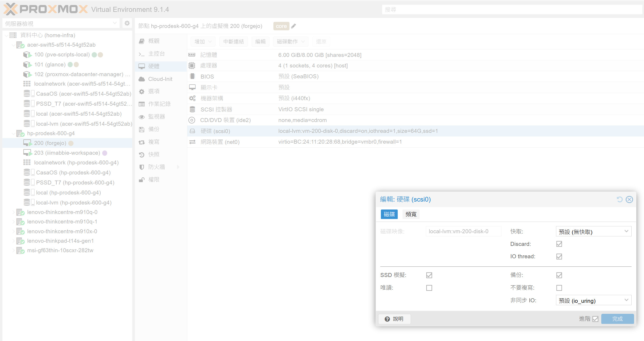Open the Disk Action toolbar menu
644x341 pixels.
tap(291, 42)
